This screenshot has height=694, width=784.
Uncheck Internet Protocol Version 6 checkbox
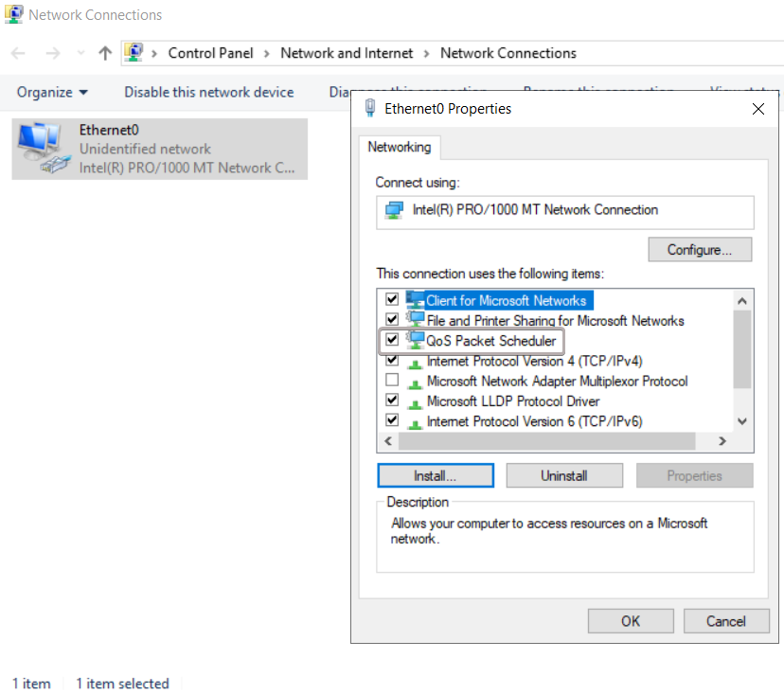(x=392, y=421)
